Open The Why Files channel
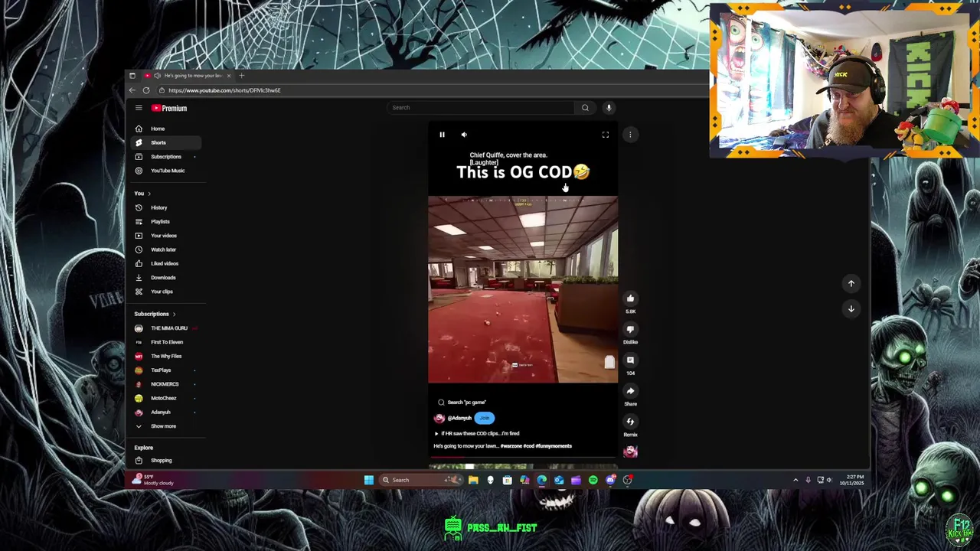Viewport: 980px width, 551px height. [x=165, y=356]
